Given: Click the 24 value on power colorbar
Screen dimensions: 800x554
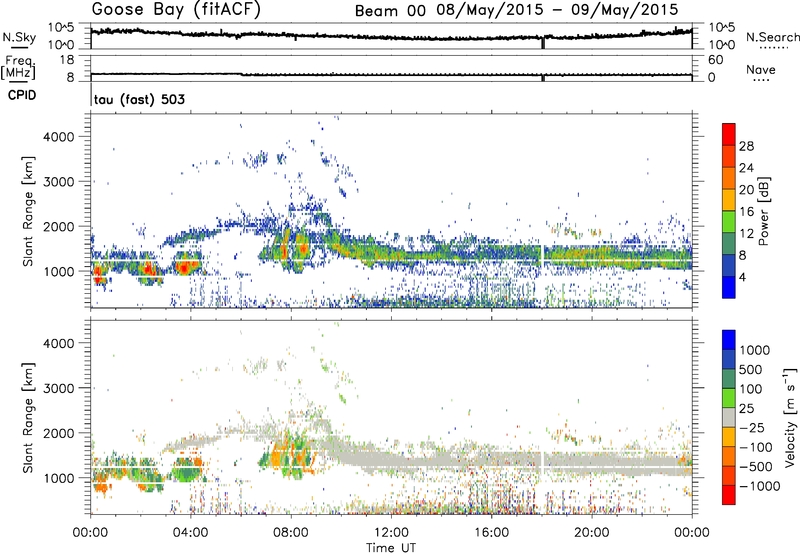Looking at the screenshot, I should click(x=746, y=168).
